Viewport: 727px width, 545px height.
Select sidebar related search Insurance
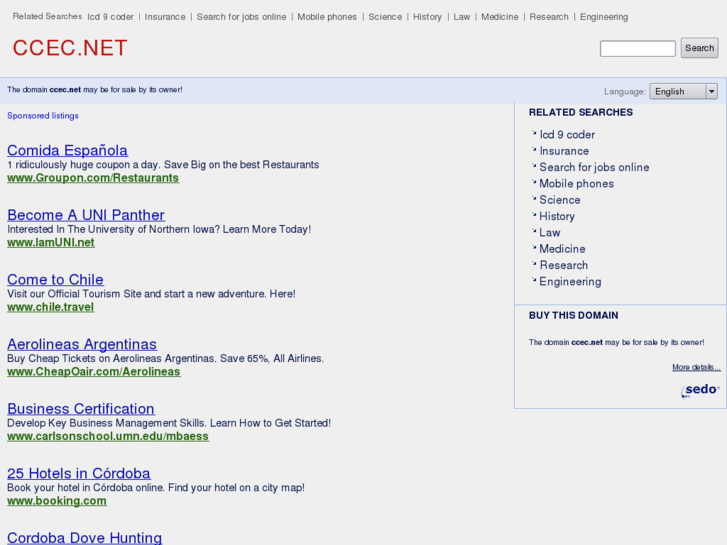coord(564,151)
